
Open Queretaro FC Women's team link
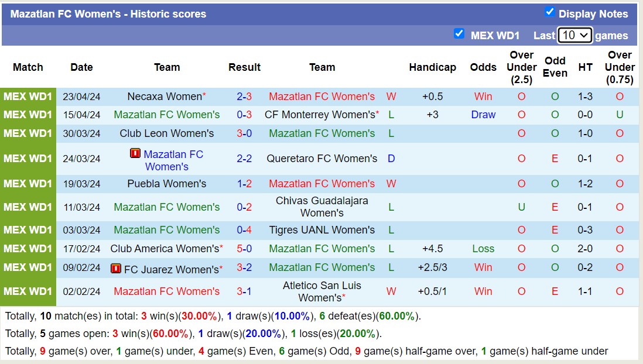tap(322, 159)
